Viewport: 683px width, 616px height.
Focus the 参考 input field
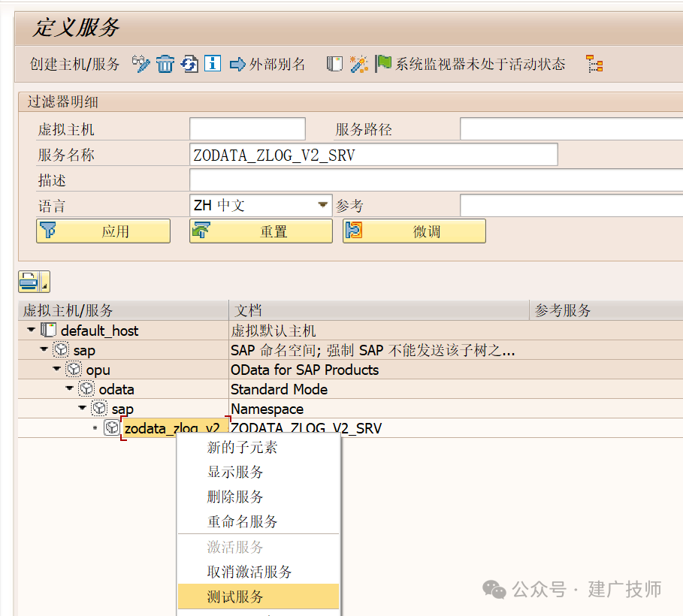[571, 205]
